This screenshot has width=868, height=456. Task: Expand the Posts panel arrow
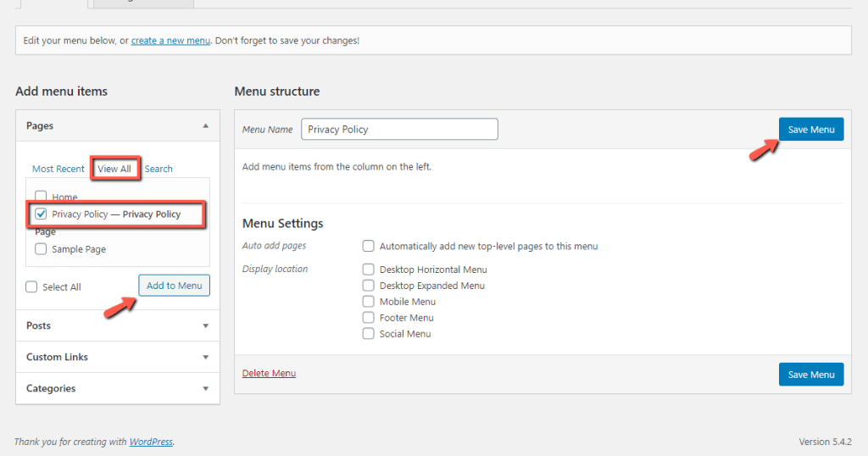(205, 326)
